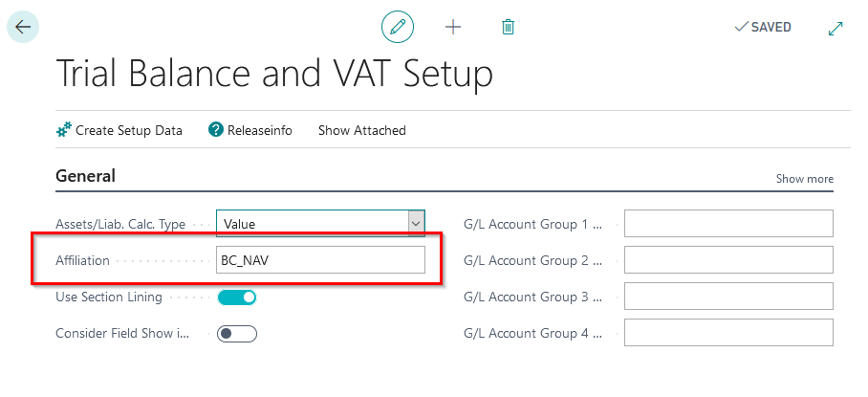Click the expand page arrows icon

tap(835, 28)
